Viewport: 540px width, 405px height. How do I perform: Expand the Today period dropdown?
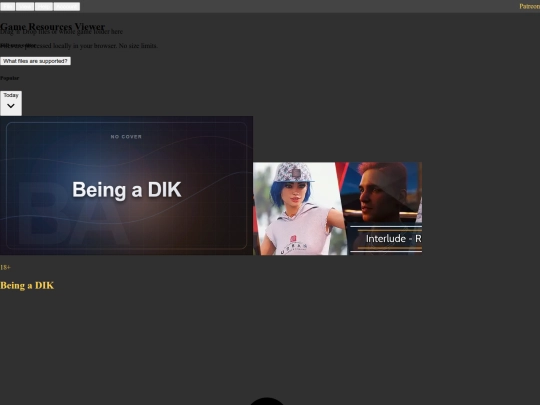point(11,103)
